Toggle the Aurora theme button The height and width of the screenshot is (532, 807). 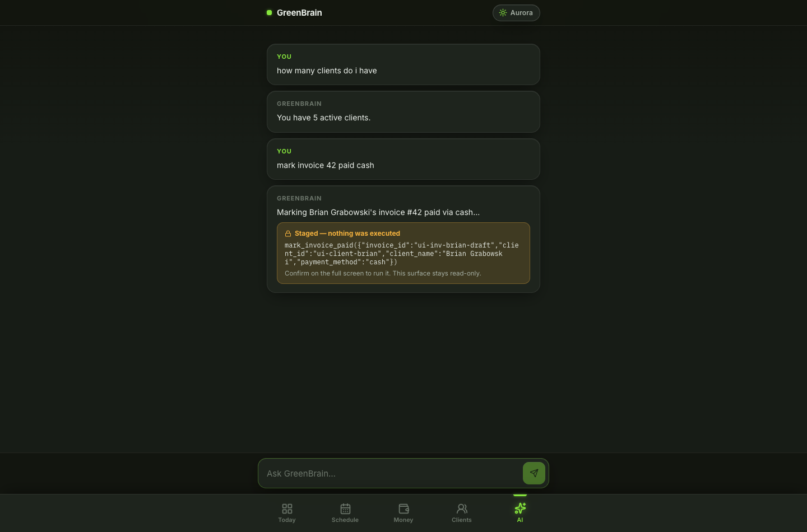tap(516, 13)
